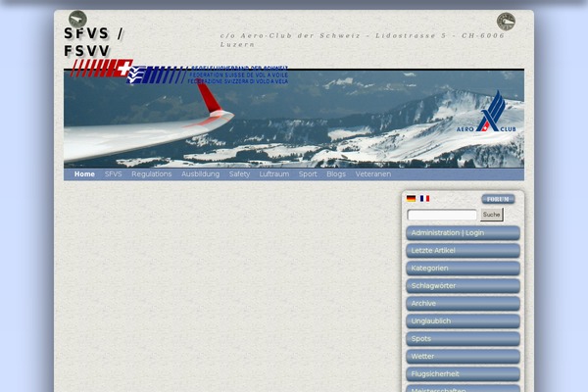
Task: Click the SFVS / FSVV site title
Action: click(x=93, y=42)
